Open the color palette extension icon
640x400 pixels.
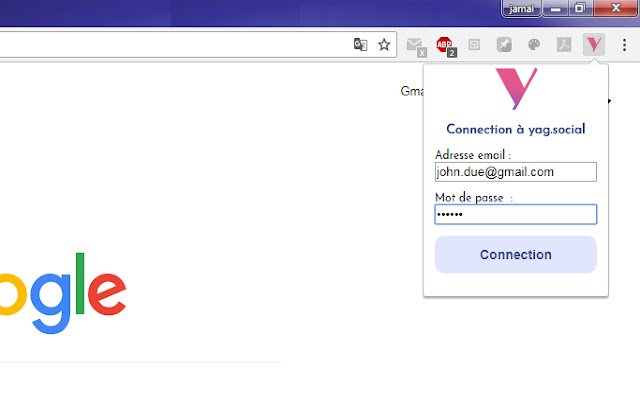534,44
